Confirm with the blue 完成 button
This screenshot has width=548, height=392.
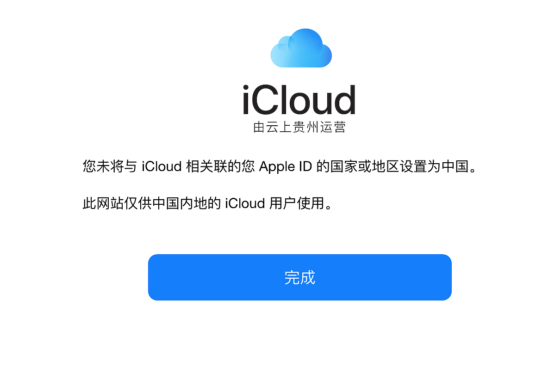(299, 277)
